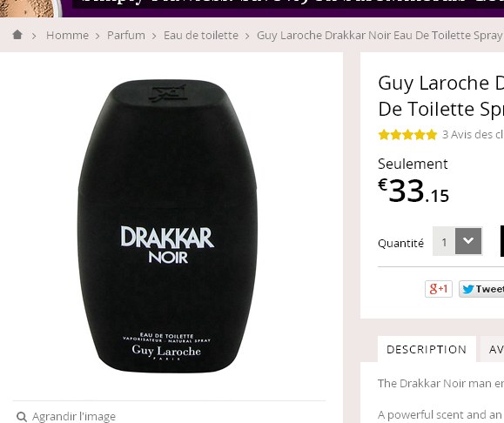Screen dimensions: 504x423
Task: Click the purple promotional banner at top
Action: (x=283, y=9)
